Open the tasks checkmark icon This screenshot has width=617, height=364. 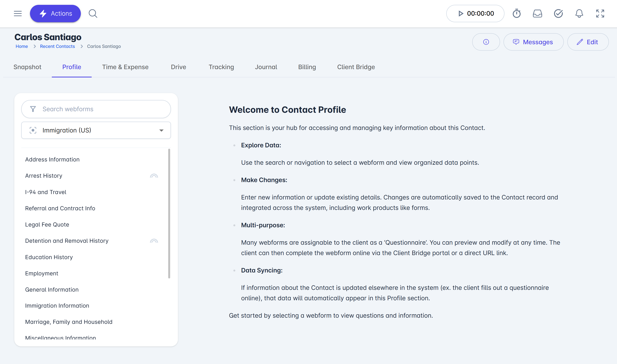pos(558,14)
